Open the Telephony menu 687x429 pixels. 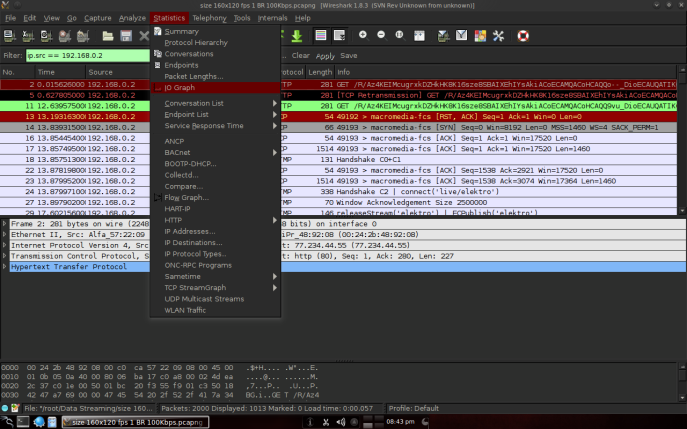click(209, 18)
